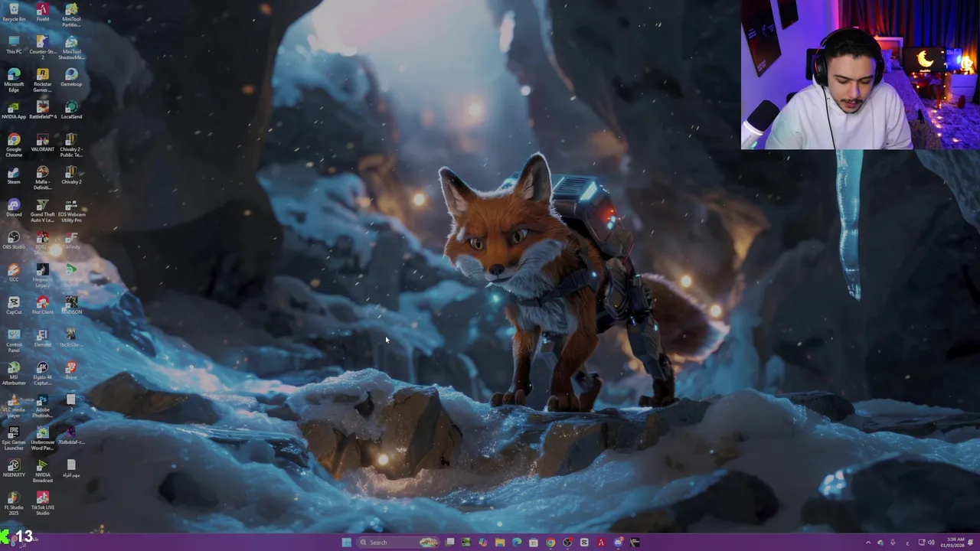Select the EOS Webcam Utility Pro shortcut

coord(71,210)
